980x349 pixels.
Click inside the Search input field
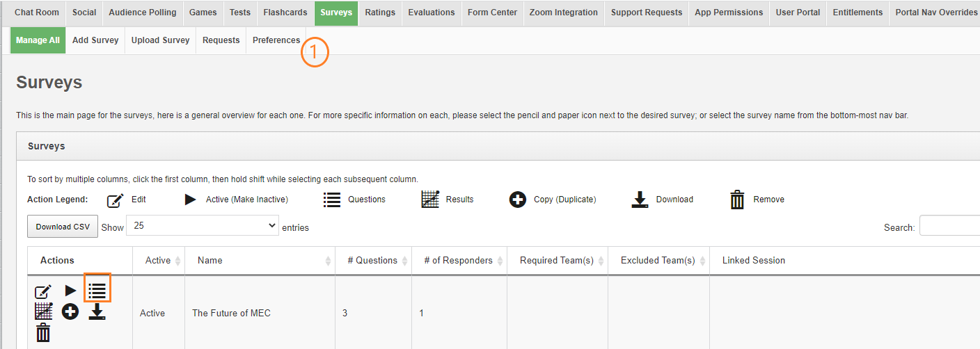(x=949, y=227)
